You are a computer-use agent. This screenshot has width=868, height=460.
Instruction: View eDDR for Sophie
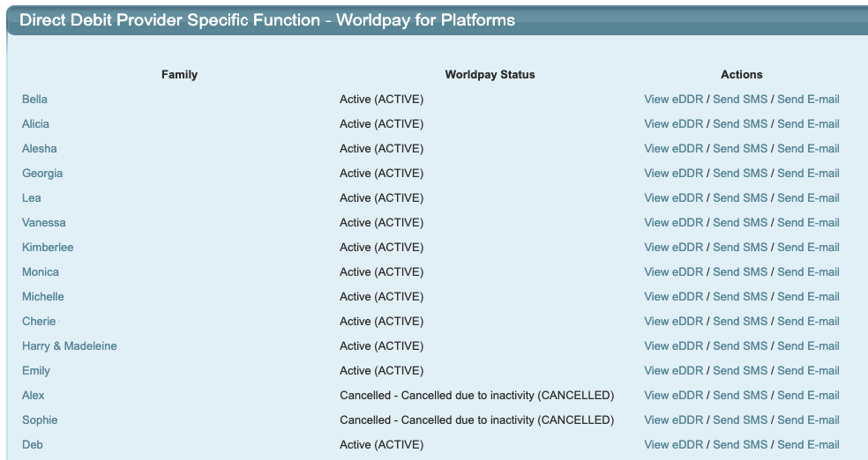674,420
